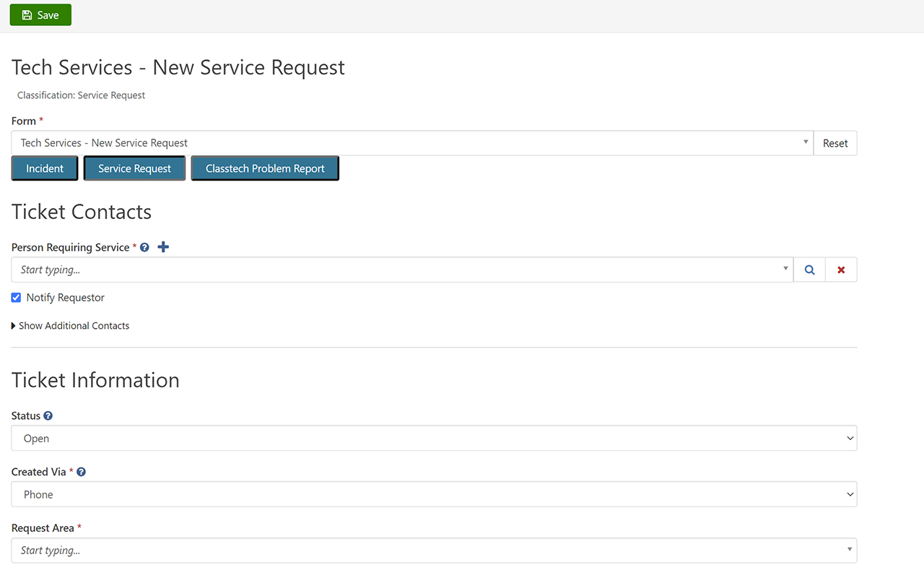Click the Reset button
The image size is (924, 578).
point(835,143)
